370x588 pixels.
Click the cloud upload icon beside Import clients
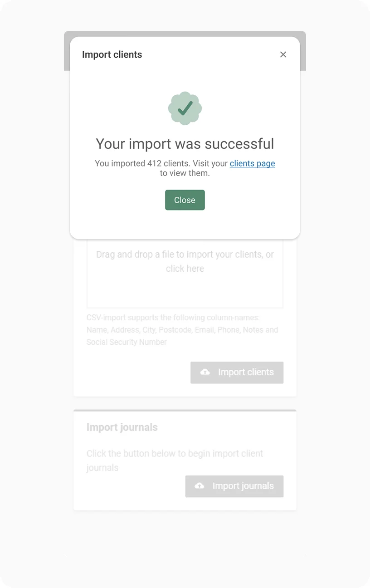point(205,372)
